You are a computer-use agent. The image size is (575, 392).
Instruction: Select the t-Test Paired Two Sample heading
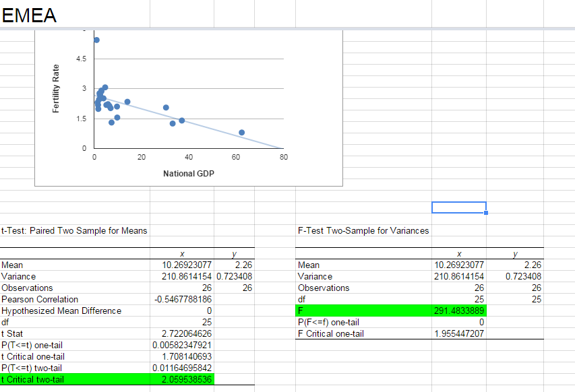(x=74, y=230)
